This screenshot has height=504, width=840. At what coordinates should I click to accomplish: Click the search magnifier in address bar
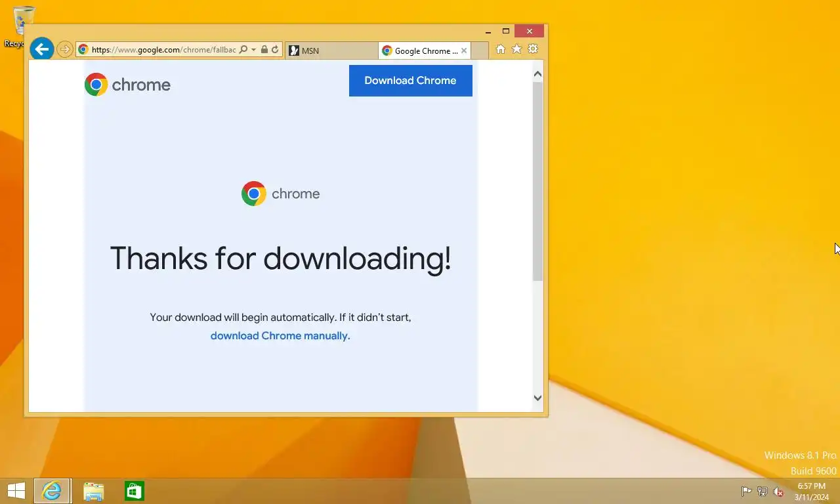[243, 50]
